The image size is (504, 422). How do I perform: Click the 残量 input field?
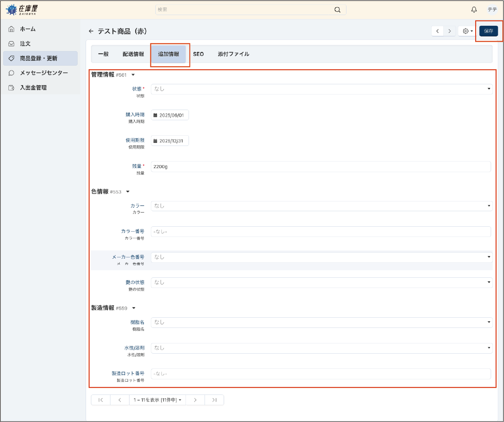click(x=320, y=166)
